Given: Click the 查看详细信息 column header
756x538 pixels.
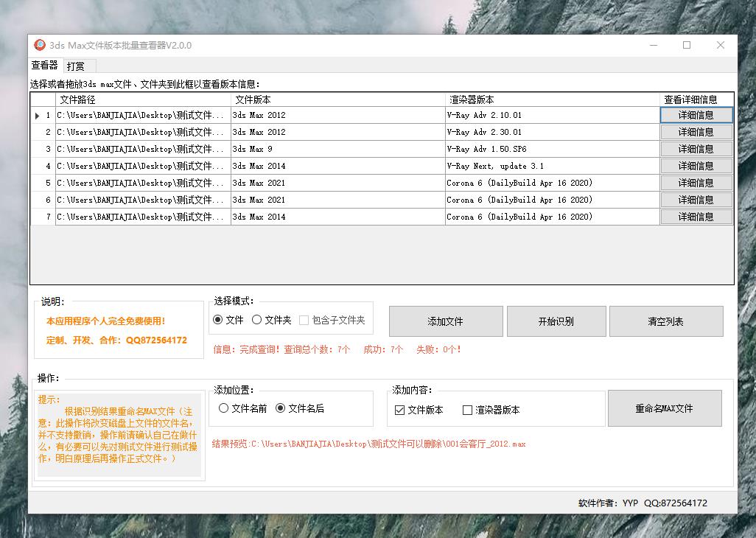Looking at the screenshot, I should [696, 99].
